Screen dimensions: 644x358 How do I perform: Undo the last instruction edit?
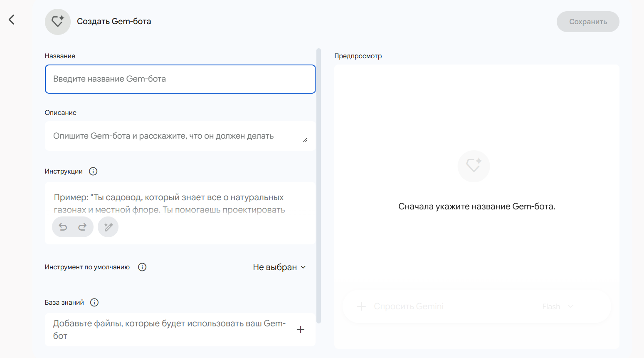click(x=63, y=227)
